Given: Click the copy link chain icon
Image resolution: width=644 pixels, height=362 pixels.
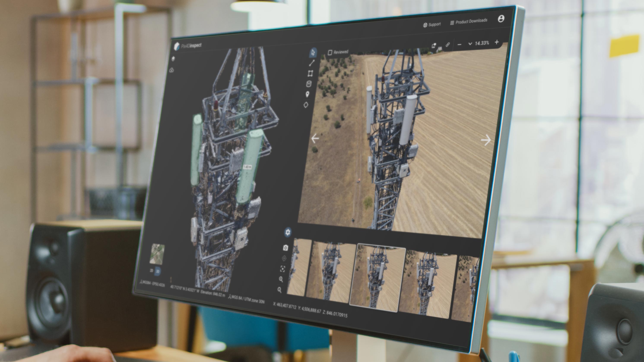Looking at the screenshot, I should [x=447, y=45].
